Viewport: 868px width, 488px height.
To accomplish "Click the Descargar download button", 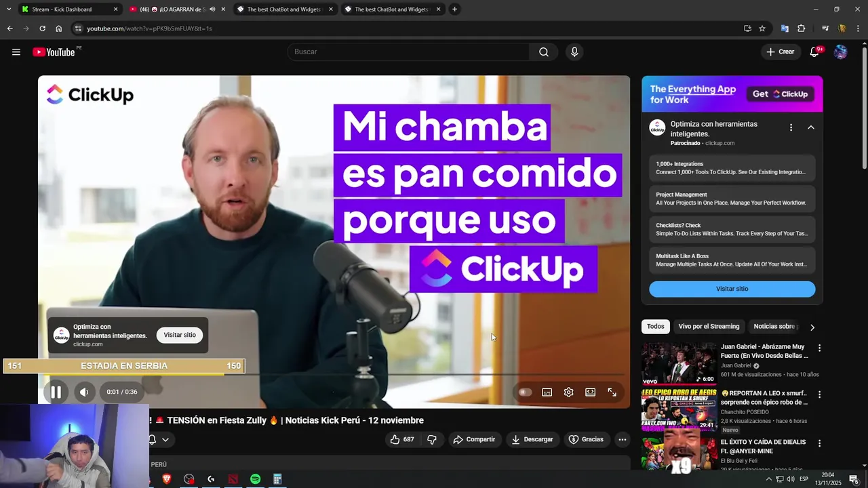I will point(532,439).
